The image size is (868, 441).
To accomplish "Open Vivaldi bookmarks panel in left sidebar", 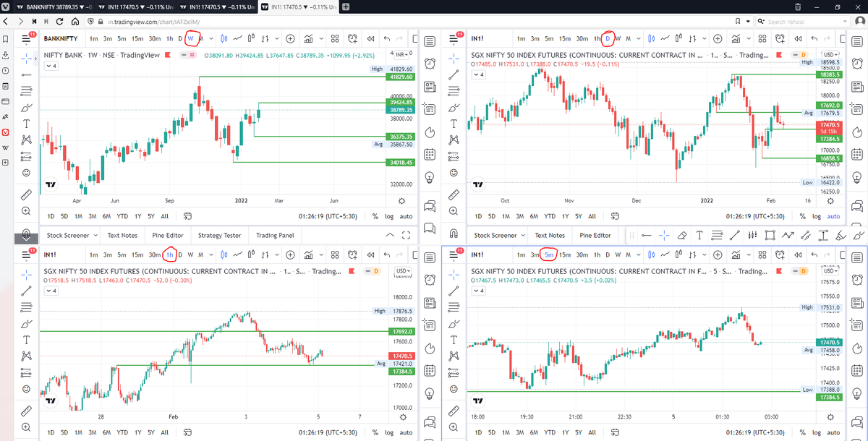I will pos(5,38).
